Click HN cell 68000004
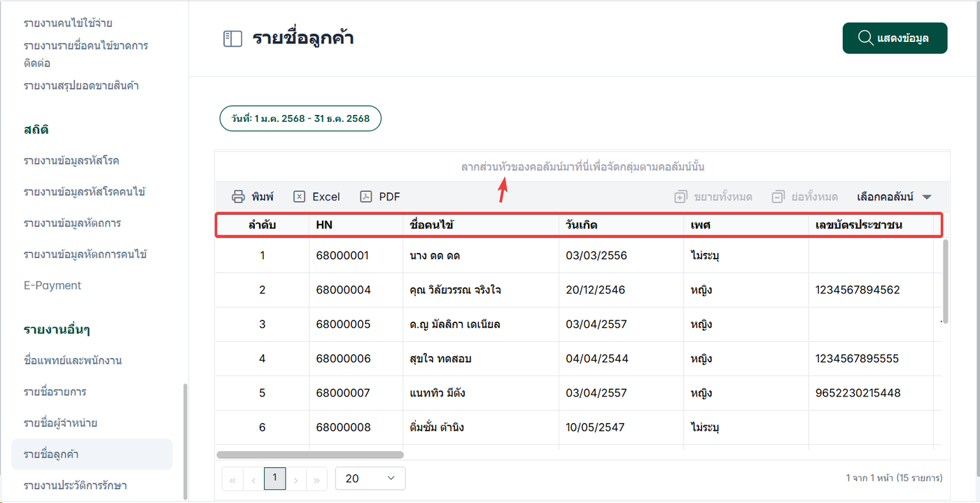980x503 pixels. point(343,289)
